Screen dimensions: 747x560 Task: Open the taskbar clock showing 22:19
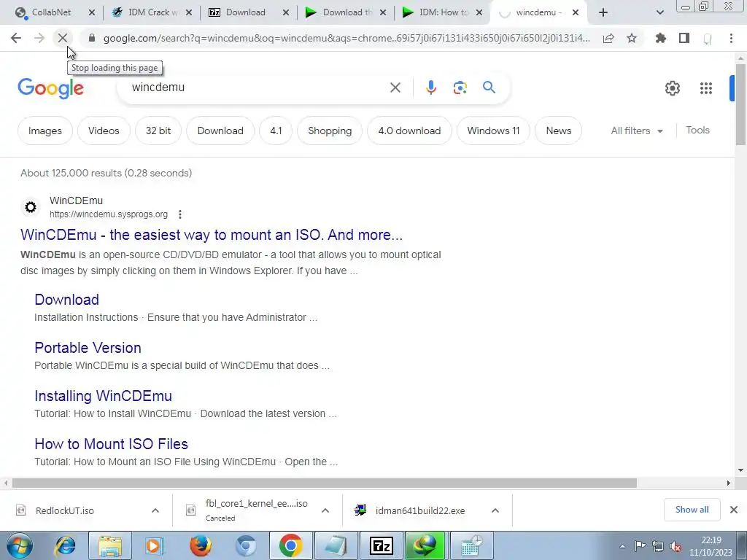(x=711, y=546)
